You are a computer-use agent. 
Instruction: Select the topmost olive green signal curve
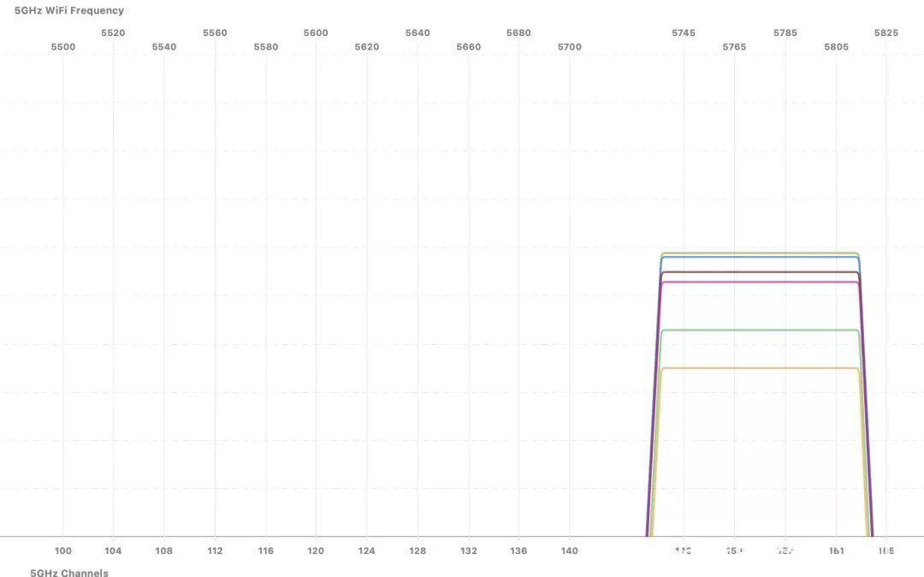click(761, 253)
